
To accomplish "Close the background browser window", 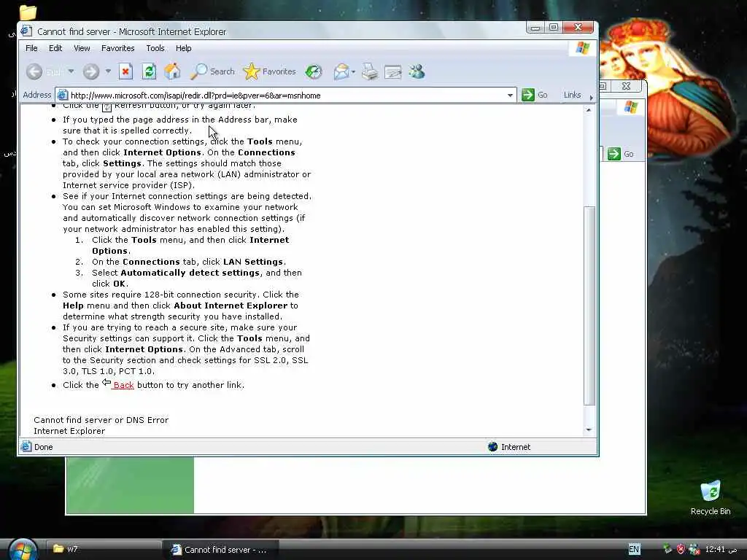I will point(627,86).
